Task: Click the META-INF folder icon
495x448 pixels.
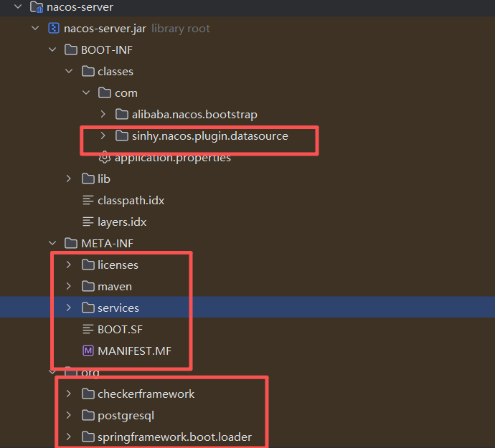Action: click(x=71, y=243)
